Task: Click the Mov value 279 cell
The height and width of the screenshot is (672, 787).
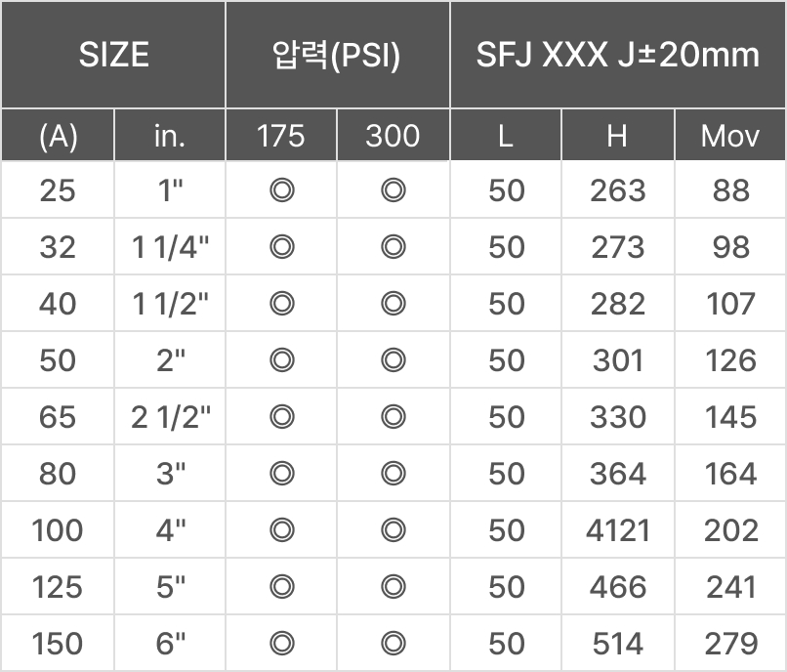Action: (729, 645)
